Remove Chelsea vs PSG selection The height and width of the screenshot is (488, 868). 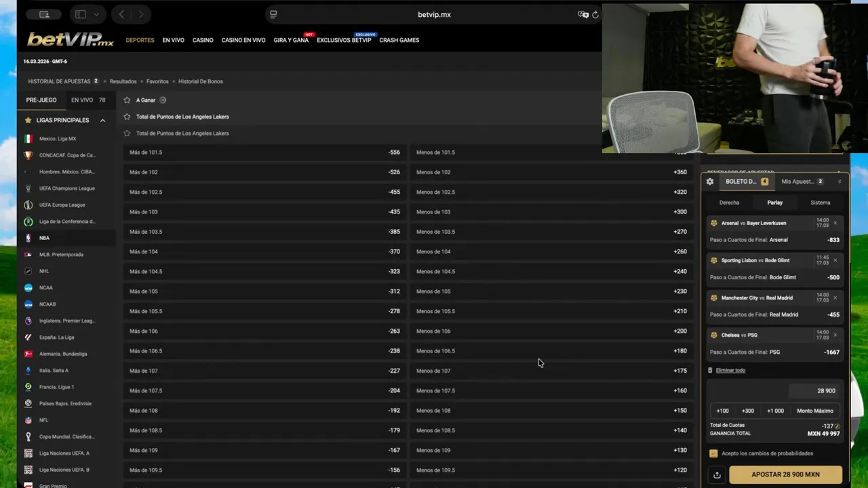[x=835, y=335]
